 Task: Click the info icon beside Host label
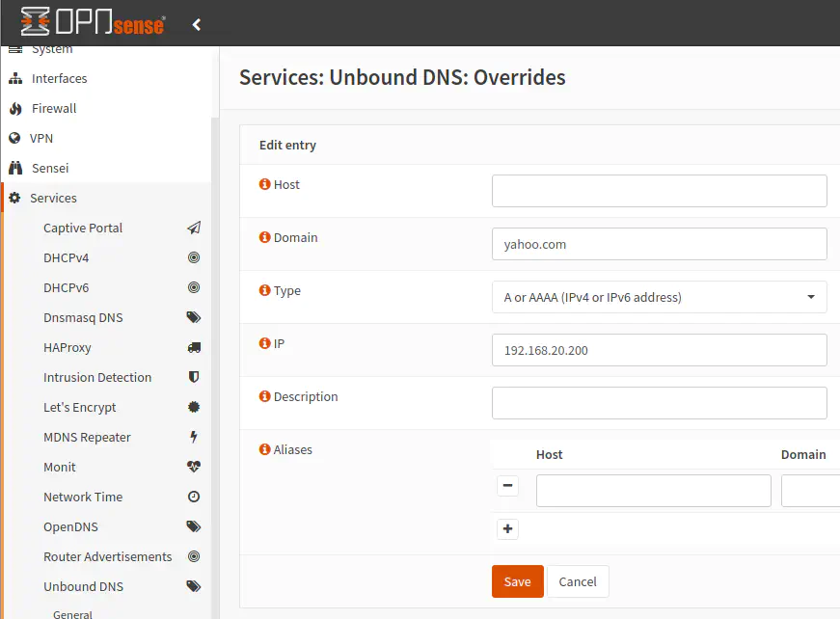tap(265, 184)
